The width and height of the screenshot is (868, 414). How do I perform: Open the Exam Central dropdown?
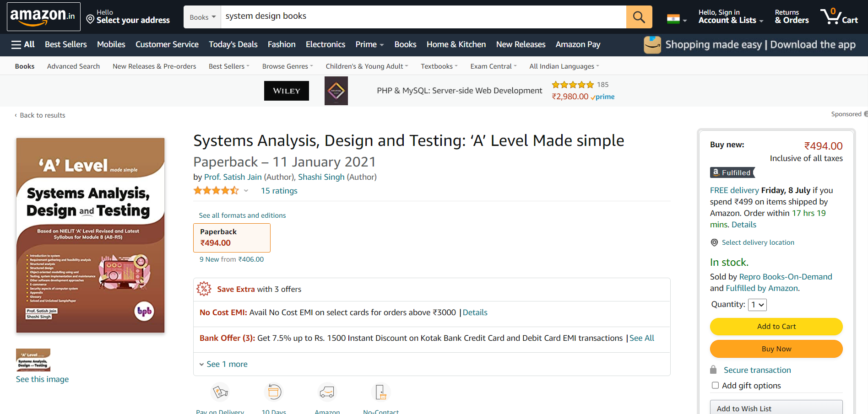point(494,66)
